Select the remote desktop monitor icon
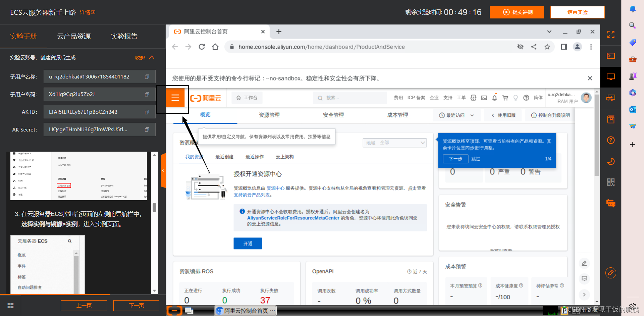 click(611, 77)
